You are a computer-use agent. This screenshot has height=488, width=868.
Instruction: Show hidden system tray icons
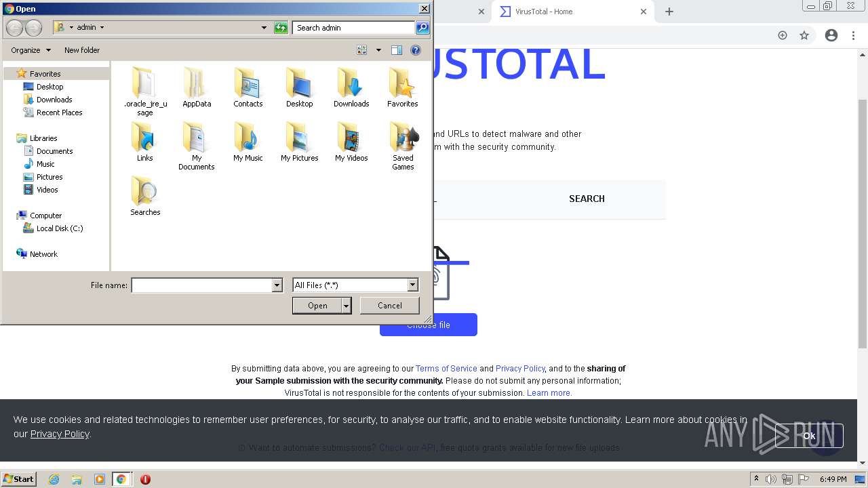coord(756,479)
